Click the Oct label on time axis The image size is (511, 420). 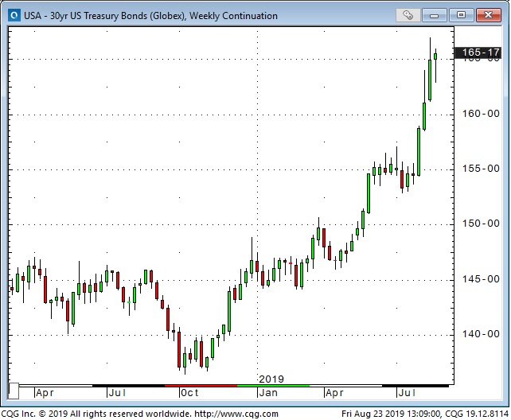[x=189, y=393]
